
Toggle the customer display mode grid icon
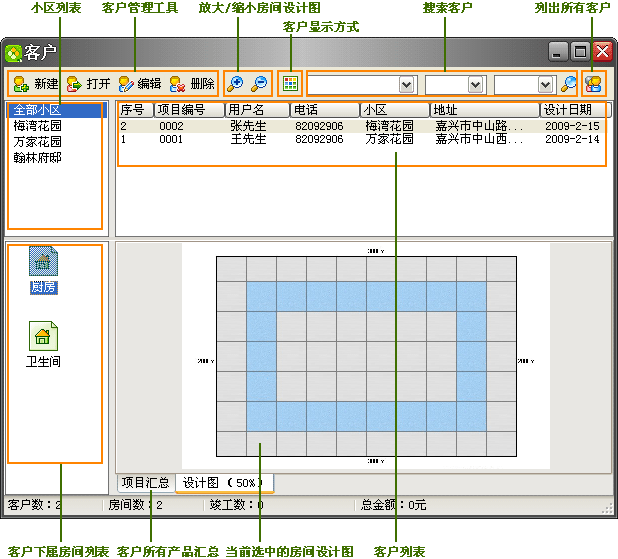(290, 84)
